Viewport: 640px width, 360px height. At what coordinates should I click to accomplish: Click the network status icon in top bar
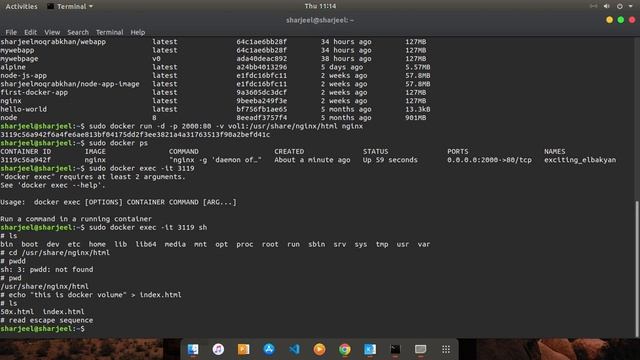tap(593, 6)
